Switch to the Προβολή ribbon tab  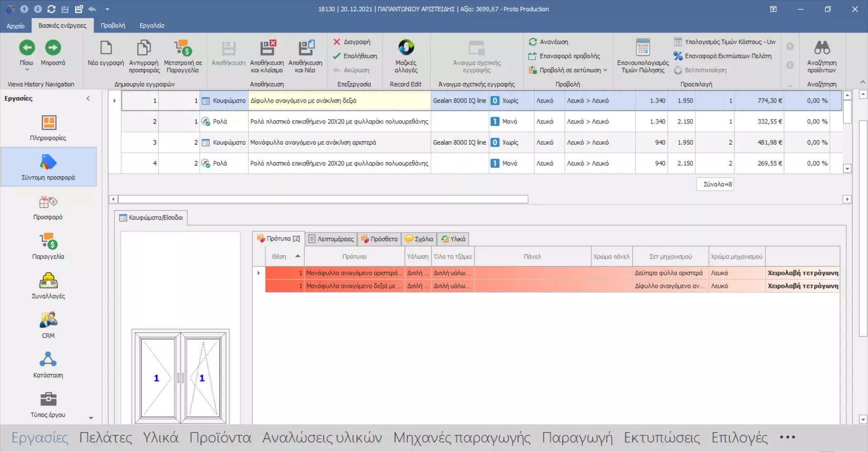[113, 26]
